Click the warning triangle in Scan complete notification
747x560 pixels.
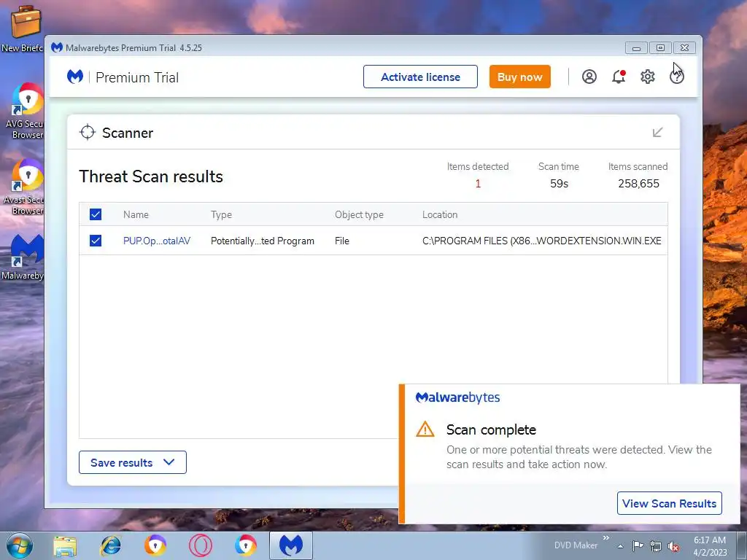tap(425, 429)
